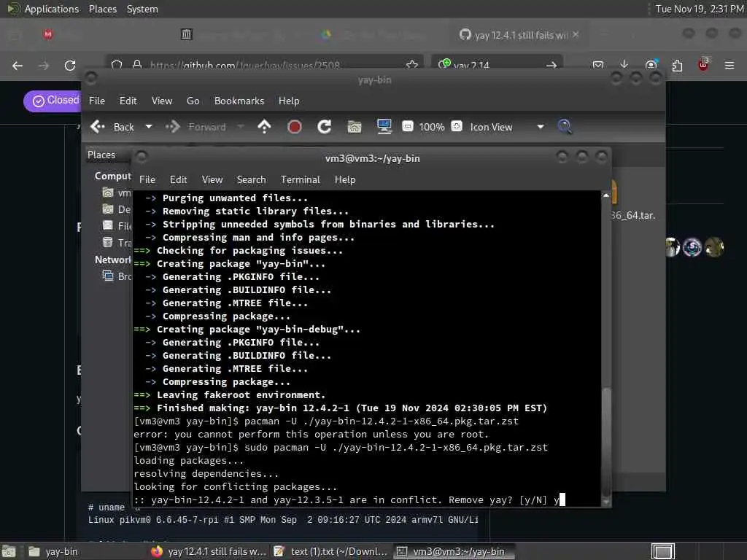Open the Go menu
Screen dimensions: 747x560
193,101
